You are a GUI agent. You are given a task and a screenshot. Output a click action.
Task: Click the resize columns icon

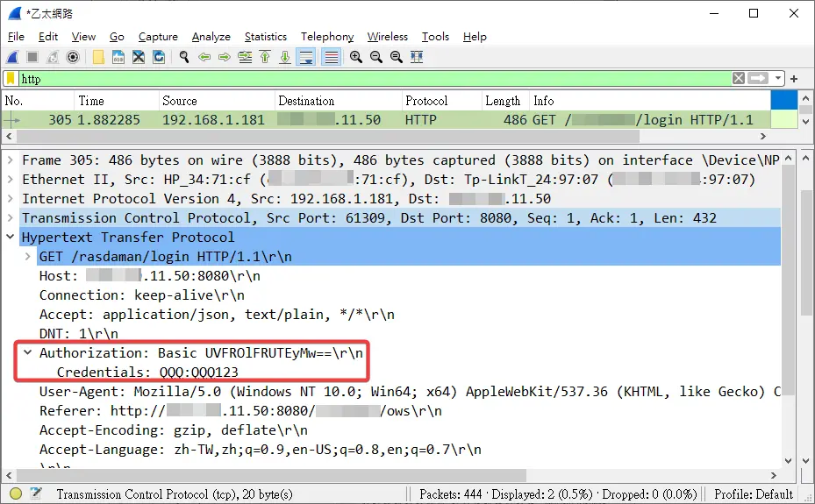click(417, 57)
